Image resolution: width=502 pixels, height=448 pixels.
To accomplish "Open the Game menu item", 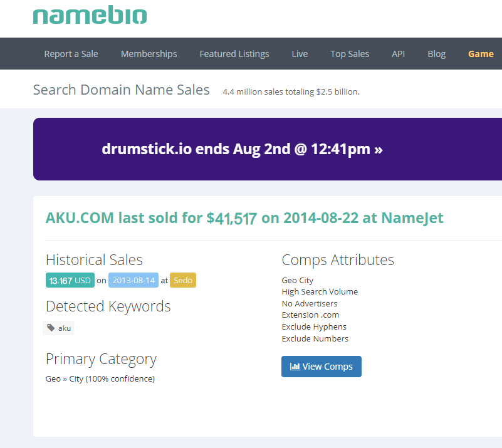I will click(x=481, y=54).
